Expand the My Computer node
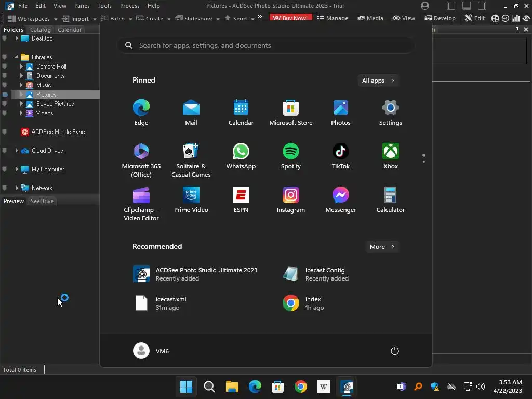Viewport: 532px width, 399px height. 16,169
